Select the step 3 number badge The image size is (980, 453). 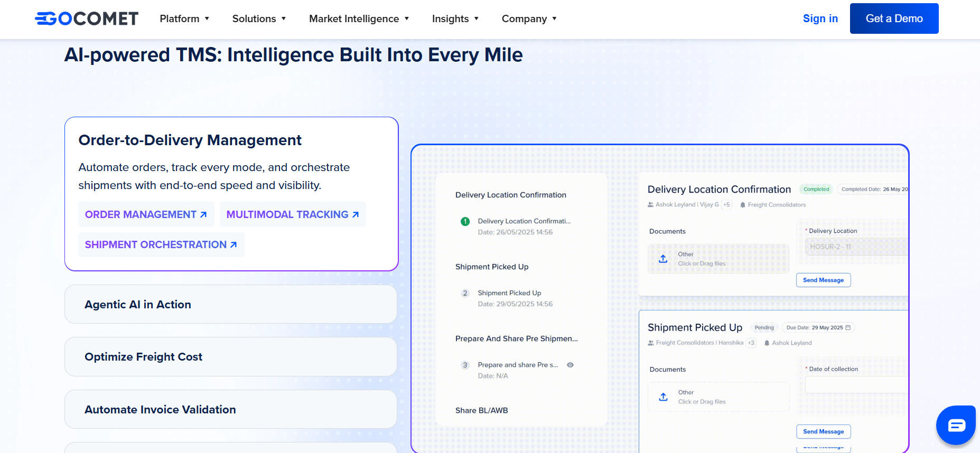coord(465,365)
